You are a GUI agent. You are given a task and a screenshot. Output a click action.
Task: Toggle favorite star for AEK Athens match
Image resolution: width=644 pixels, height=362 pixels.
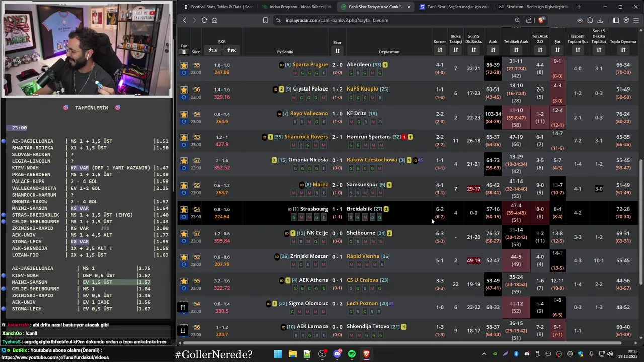tap(184, 281)
